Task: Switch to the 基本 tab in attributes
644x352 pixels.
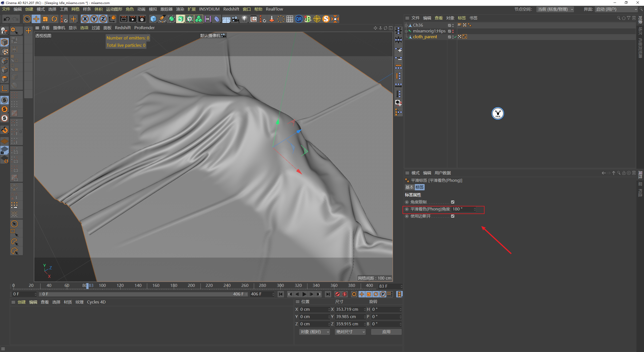Action: 409,187
